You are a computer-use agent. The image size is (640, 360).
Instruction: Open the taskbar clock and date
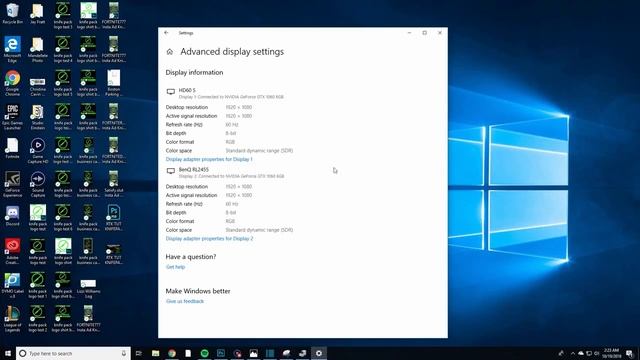[611, 353]
